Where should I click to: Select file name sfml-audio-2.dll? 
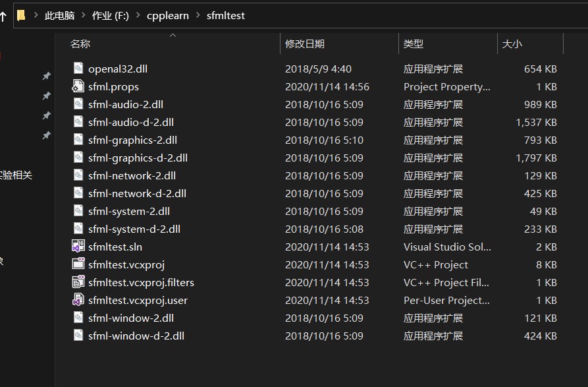pos(126,104)
